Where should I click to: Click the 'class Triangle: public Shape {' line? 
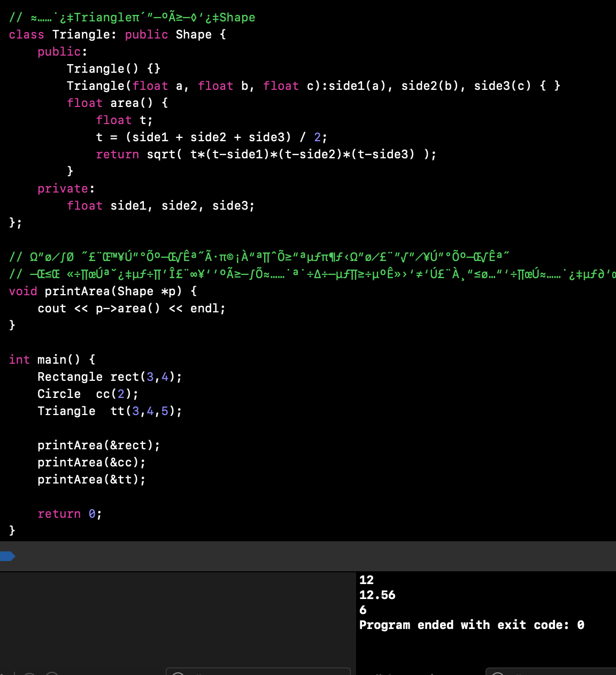click(118, 35)
